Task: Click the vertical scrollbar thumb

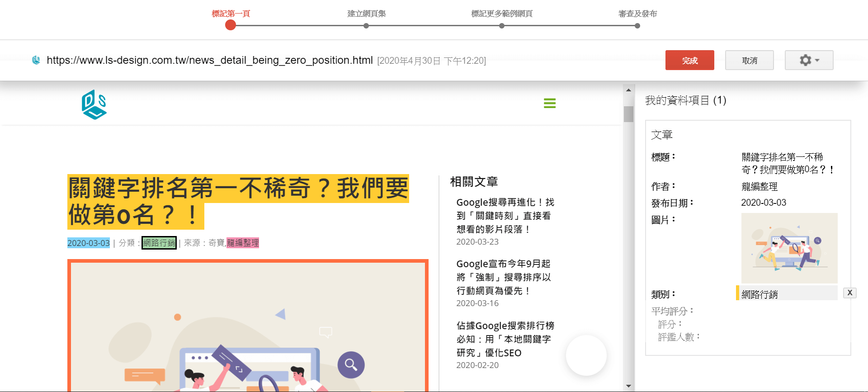Action: tap(628, 114)
